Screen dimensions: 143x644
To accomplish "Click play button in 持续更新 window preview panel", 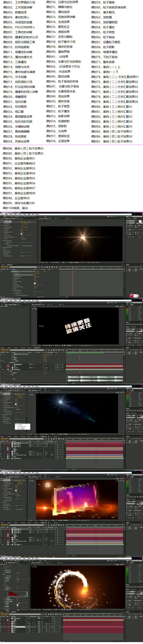I will coord(131,324).
